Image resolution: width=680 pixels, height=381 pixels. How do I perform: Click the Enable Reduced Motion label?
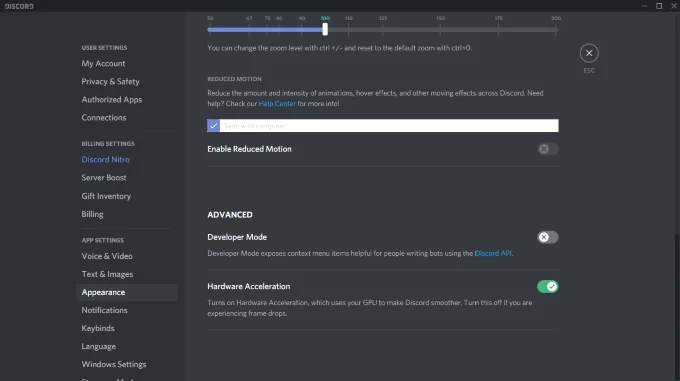249,149
